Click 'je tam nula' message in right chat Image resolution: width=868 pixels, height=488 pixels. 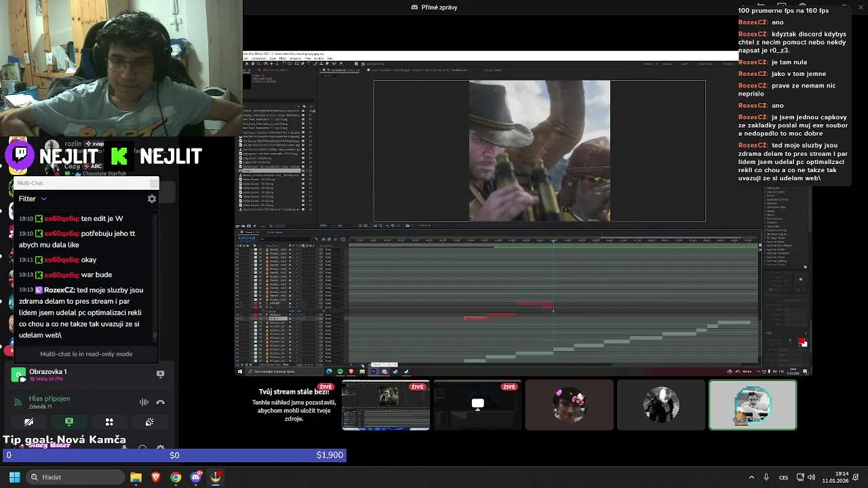pos(789,62)
